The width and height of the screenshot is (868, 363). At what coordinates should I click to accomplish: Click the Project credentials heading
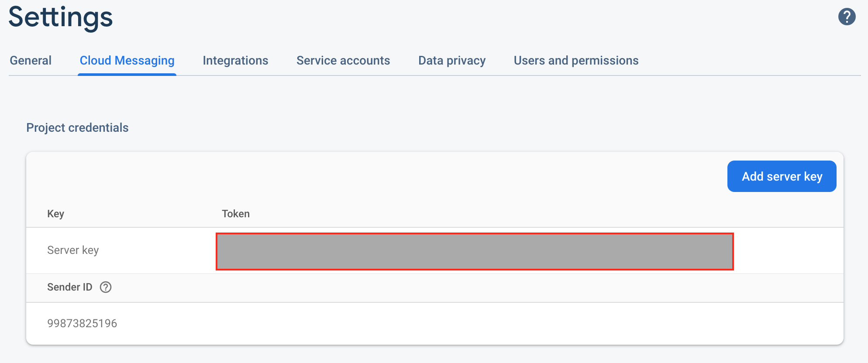(x=77, y=128)
